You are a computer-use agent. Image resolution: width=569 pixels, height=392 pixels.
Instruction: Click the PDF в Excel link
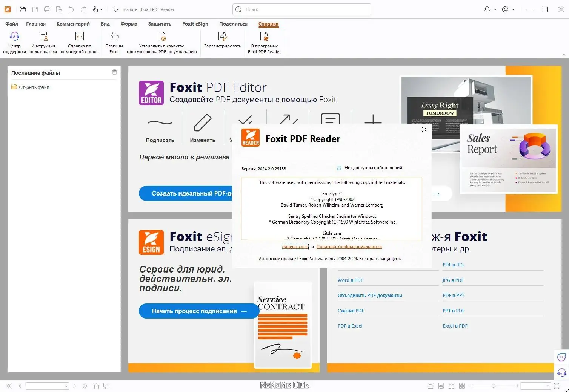point(350,326)
